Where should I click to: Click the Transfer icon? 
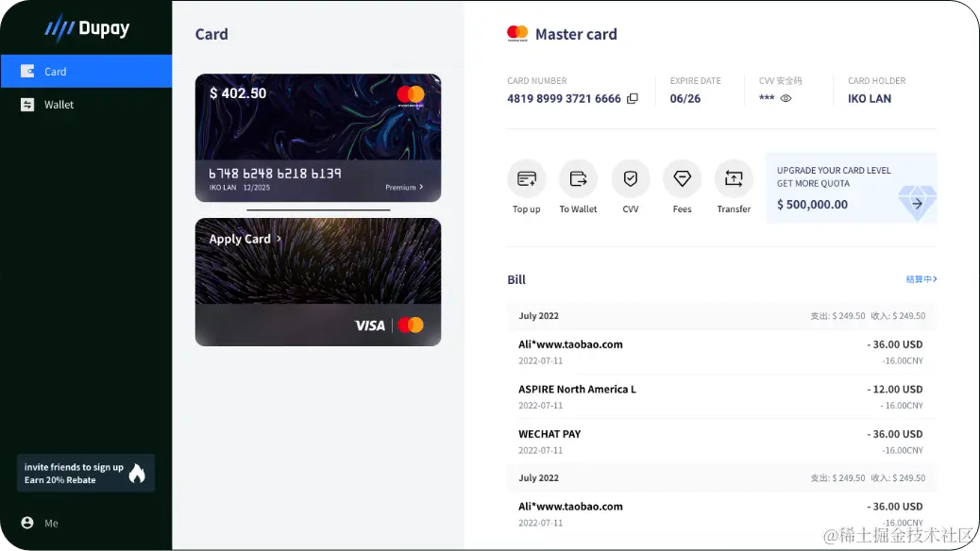click(x=734, y=179)
